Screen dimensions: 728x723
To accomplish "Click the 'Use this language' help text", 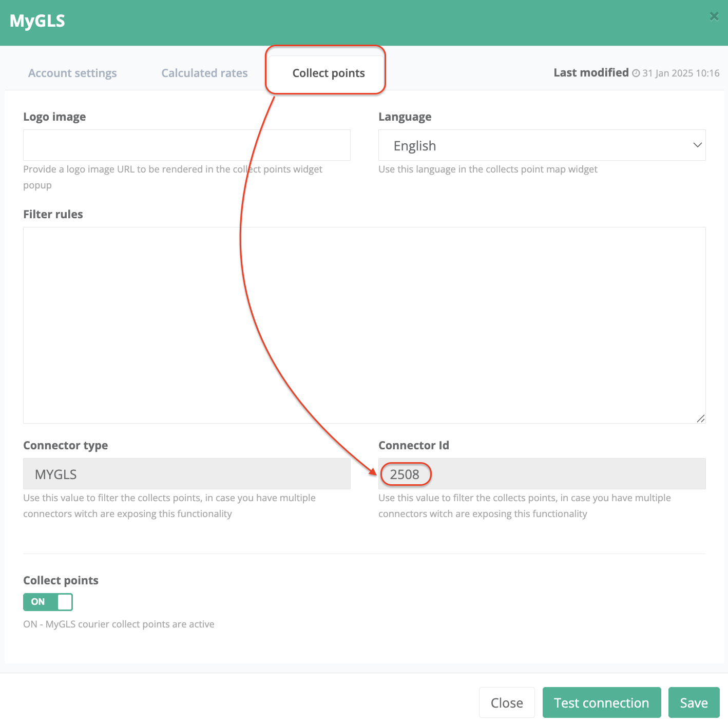I will click(488, 169).
